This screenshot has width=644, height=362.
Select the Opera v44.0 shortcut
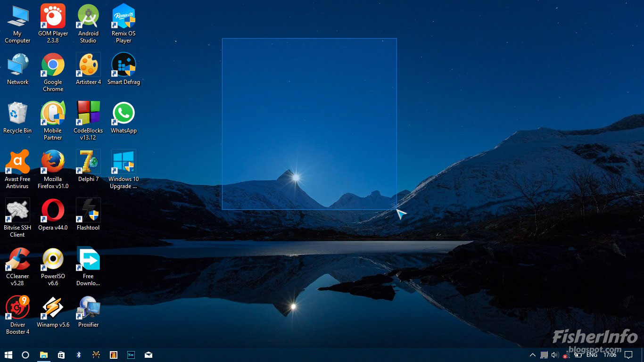coord(53,214)
